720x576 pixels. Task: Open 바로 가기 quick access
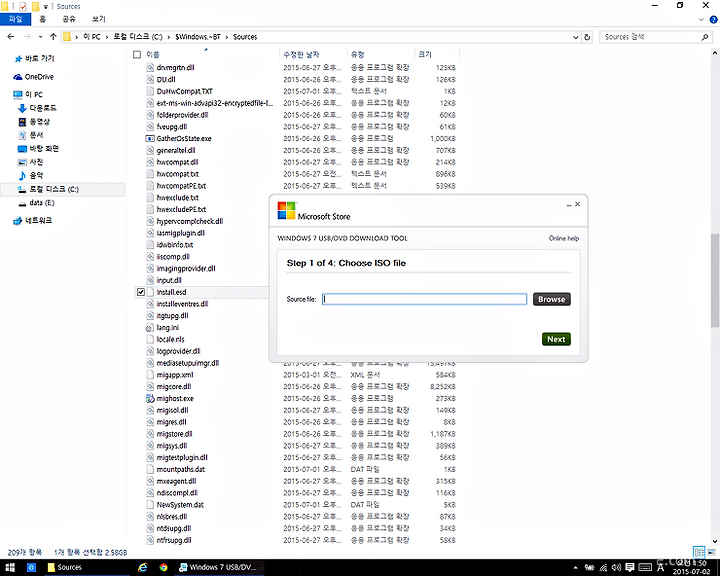tap(34, 58)
